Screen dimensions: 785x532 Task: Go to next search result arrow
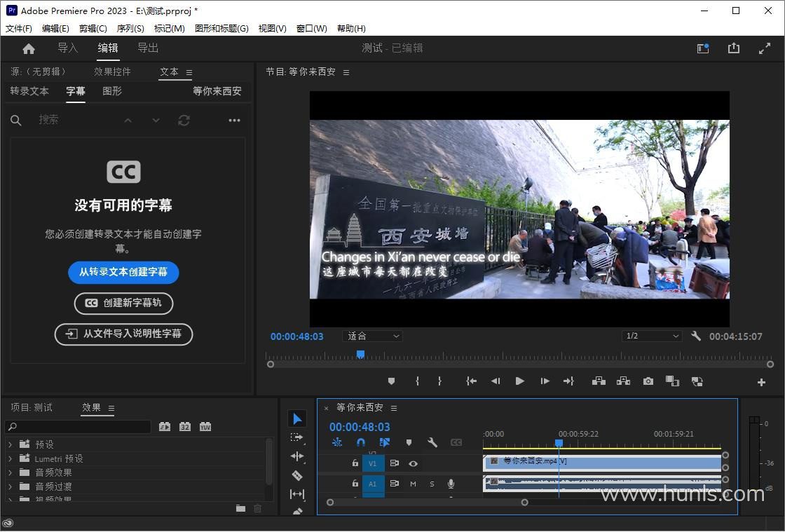tap(156, 120)
